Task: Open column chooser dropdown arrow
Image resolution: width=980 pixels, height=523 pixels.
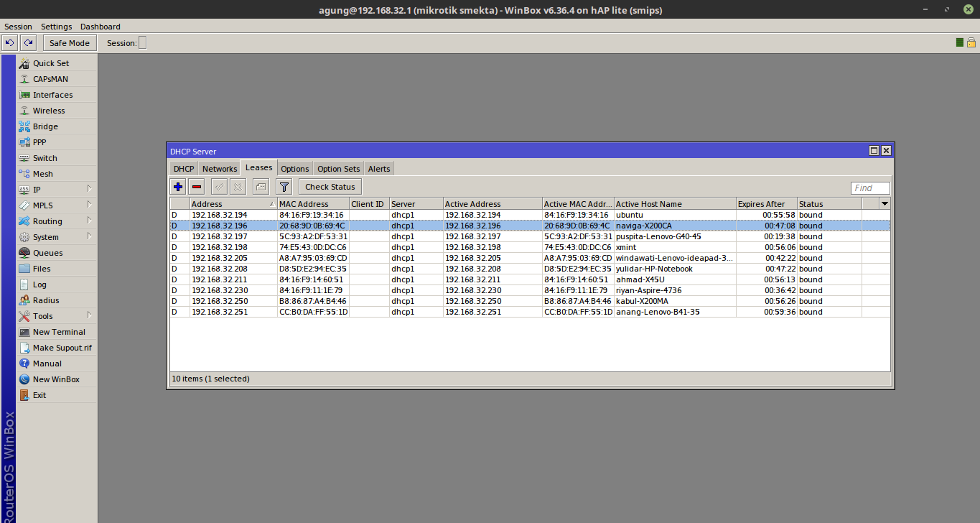Action: click(885, 204)
